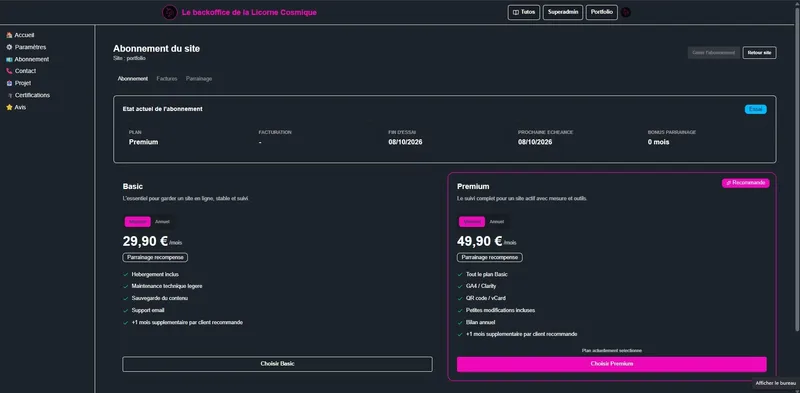This screenshot has width=800, height=393.
Task: Click the phone icon beside Contact
Action: [x=9, y=71]
